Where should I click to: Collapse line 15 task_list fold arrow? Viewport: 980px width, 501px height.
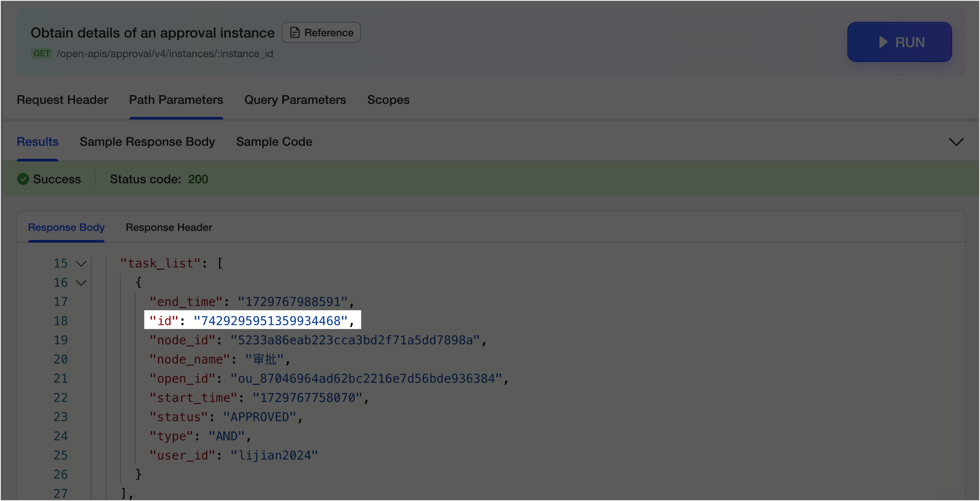click(x=81, y=264)
